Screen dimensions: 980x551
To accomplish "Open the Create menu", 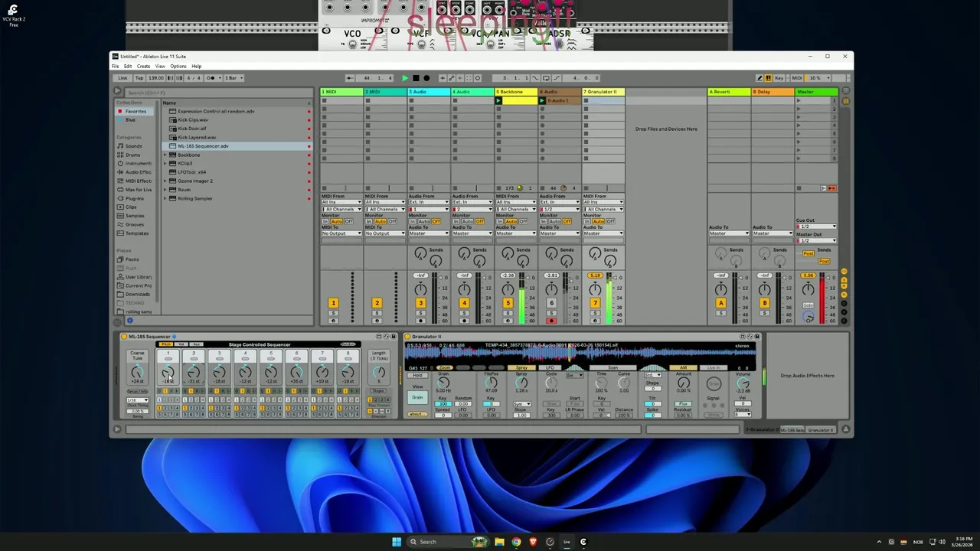I will [143, 67].
